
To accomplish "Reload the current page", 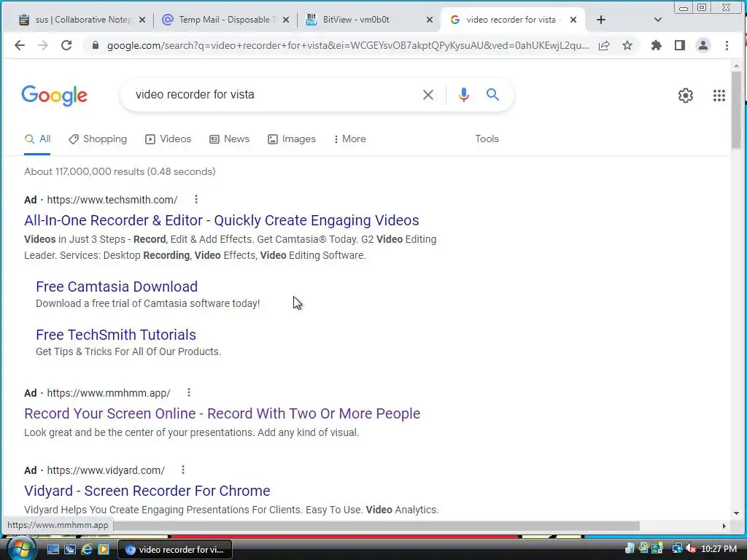I will pos(66,45).
